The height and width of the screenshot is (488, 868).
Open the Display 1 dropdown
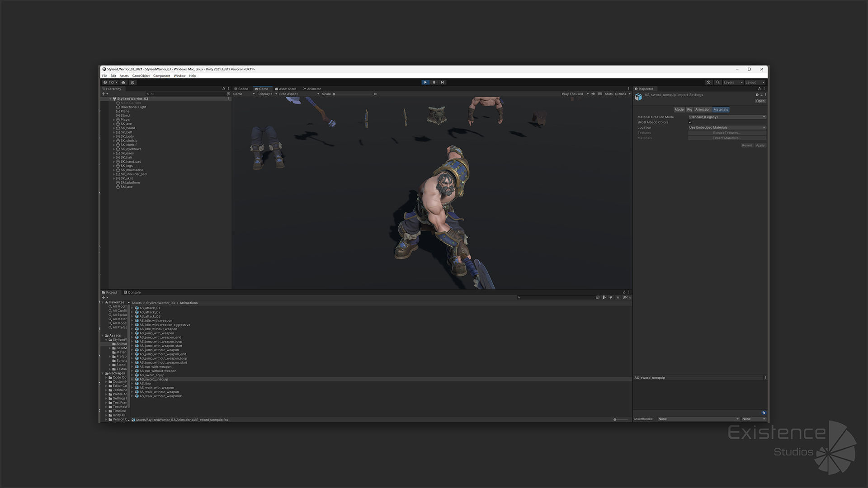pos(267,94)
